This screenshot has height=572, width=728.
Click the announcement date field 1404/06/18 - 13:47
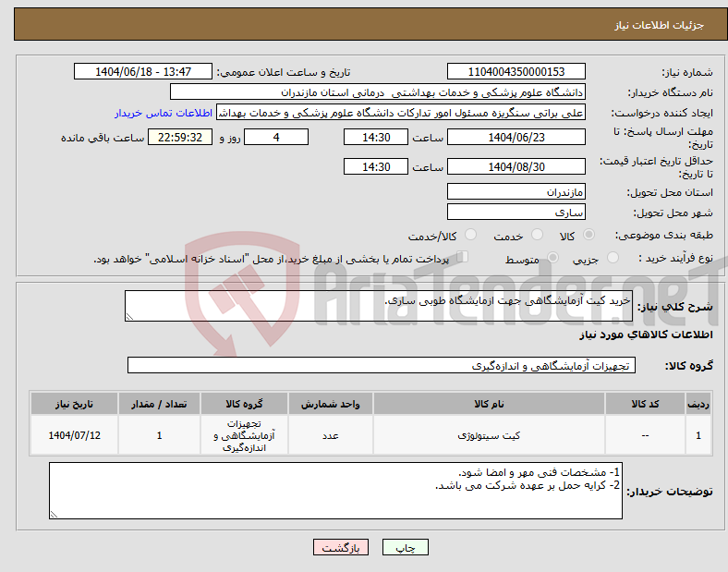143,71
